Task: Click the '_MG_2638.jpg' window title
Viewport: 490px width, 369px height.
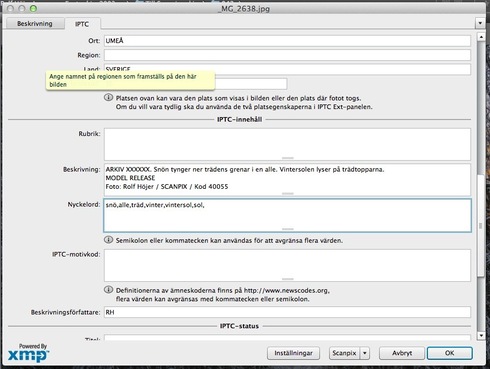Action: 244,9
